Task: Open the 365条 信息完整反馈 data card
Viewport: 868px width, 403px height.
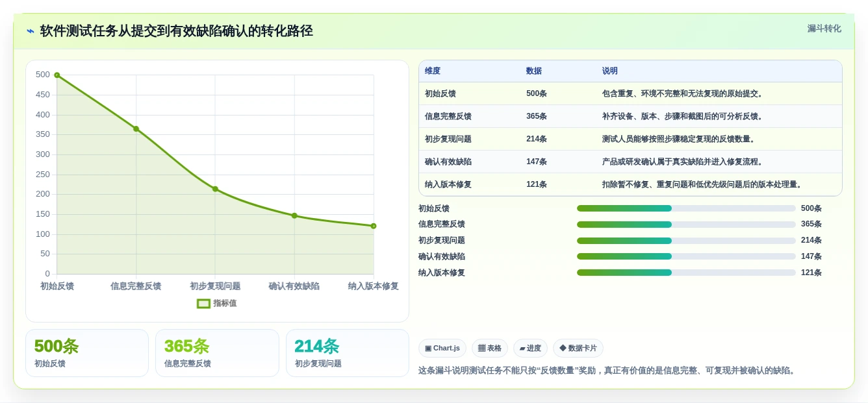Action: 217,353
